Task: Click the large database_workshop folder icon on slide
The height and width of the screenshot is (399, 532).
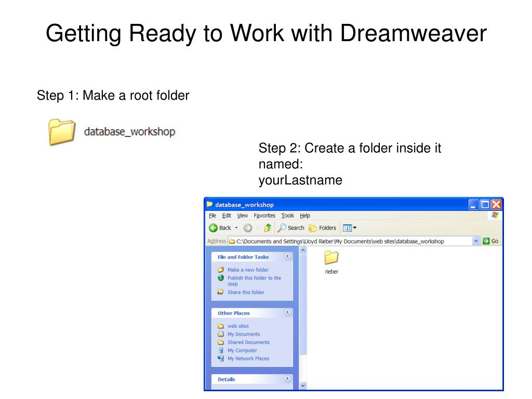Action: (61, 131)
